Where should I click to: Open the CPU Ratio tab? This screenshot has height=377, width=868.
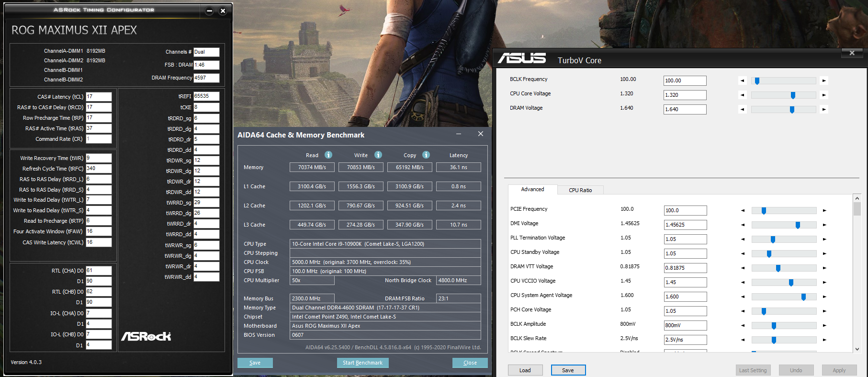click(x=580, y=190)
